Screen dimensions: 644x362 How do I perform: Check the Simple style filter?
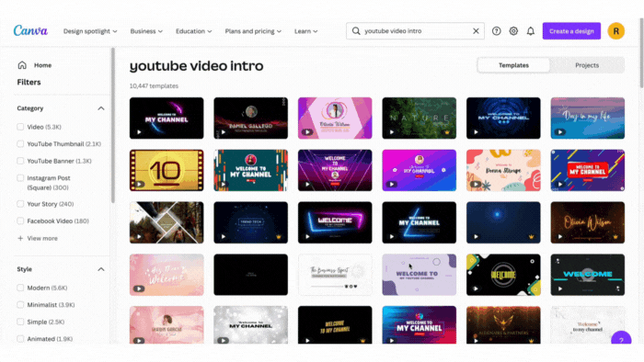pos(20,322)
